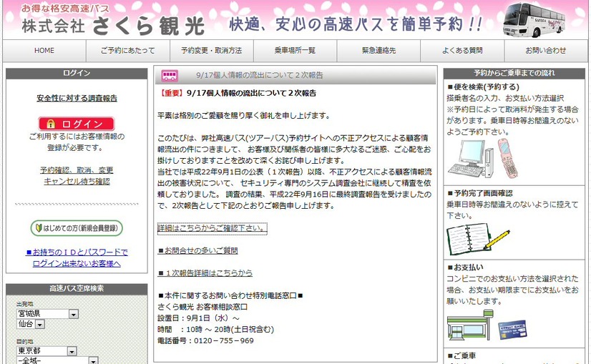The height and width of the screenshot is (364, 591).
Task: Click the bus photo in the banner
Action: click(x=534, y=20)
